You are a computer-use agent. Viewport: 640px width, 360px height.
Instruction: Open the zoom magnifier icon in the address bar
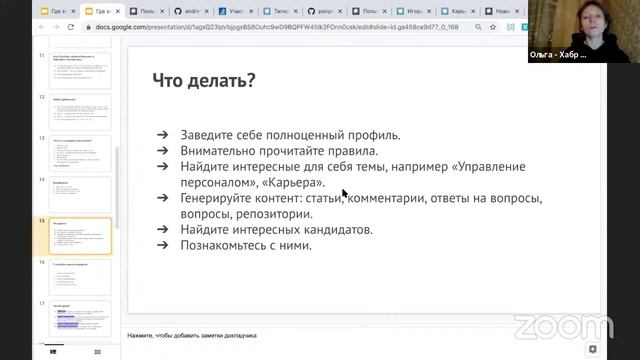point(478,27)
